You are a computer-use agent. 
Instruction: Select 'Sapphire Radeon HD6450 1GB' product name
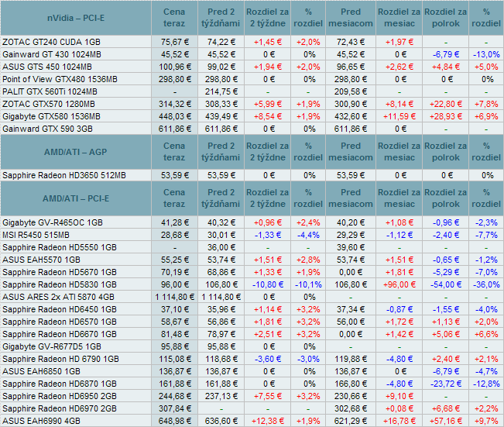tap(60, 309)
